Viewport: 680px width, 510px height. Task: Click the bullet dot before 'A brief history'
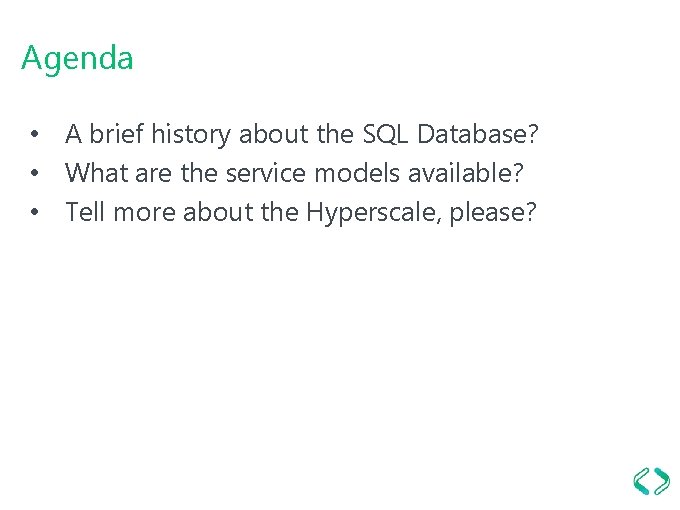pyautogui.click(x=34, y=134)
